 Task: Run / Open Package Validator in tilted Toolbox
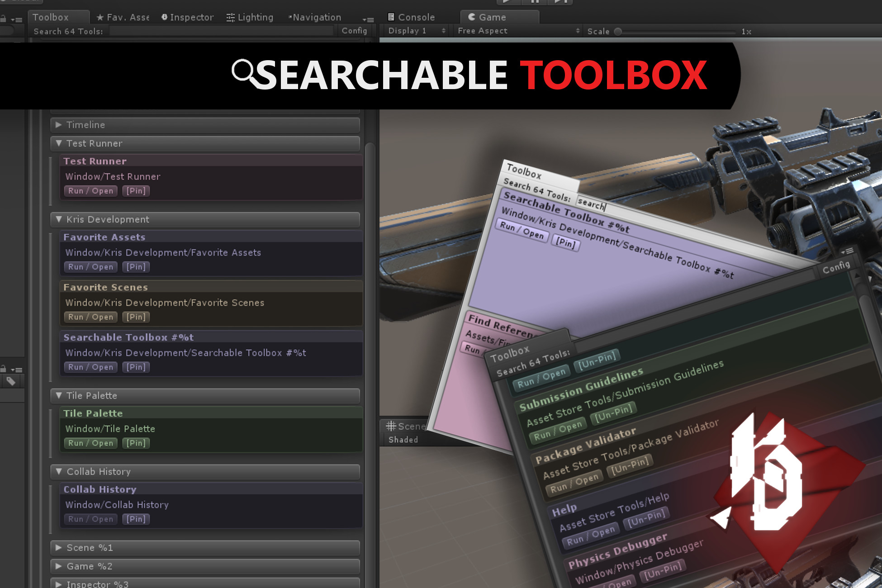[x=574, y=484]
